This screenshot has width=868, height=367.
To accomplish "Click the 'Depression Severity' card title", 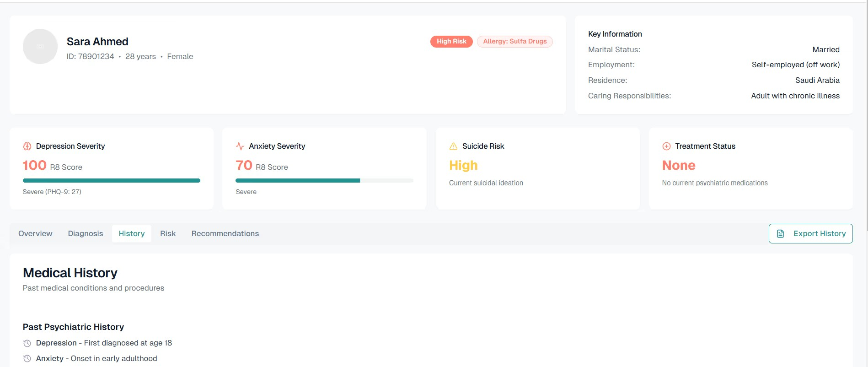I will (x=70, y=146).
